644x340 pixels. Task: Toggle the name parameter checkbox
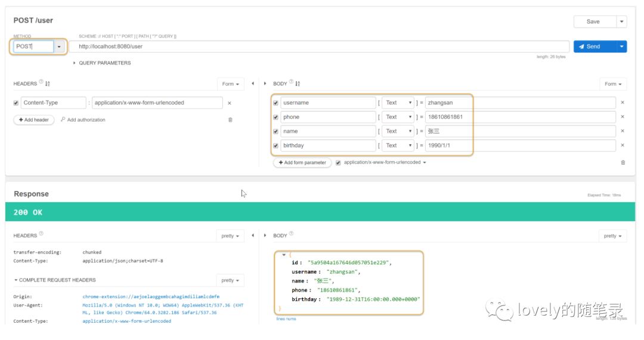pyautogui.click(x=275, y=131)
